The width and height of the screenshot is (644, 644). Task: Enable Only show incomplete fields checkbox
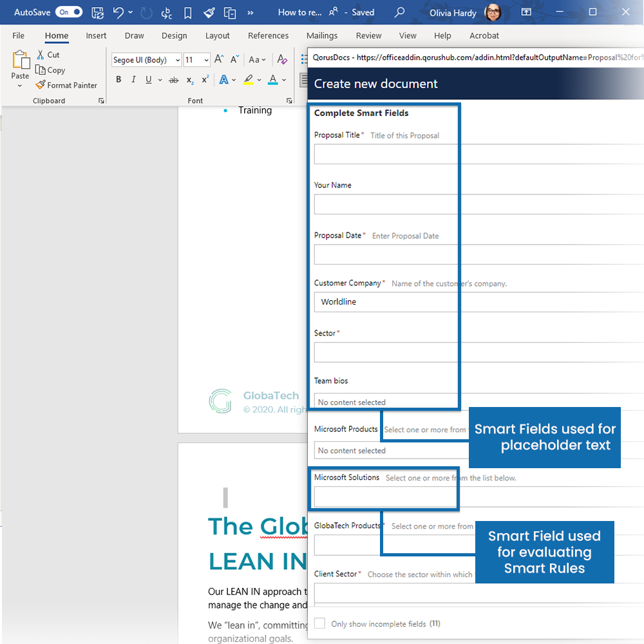(x=319, y=623)
